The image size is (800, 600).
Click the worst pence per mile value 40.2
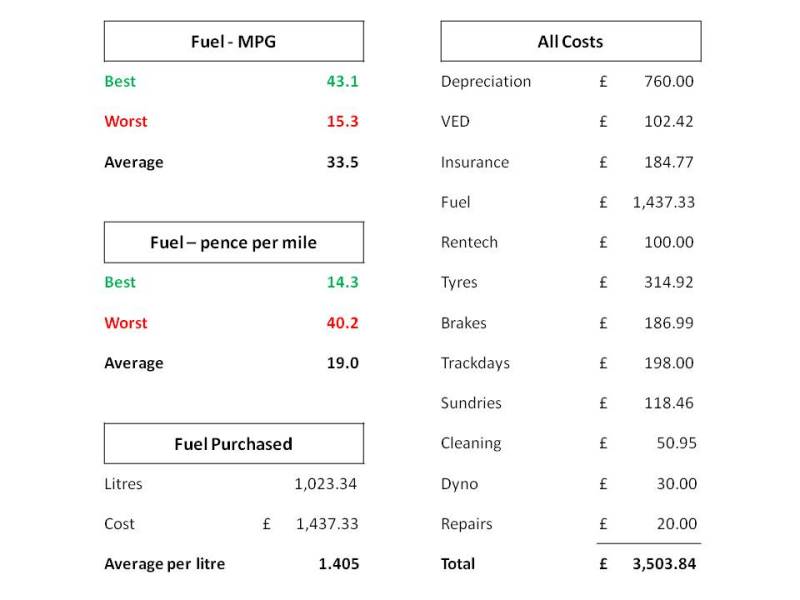(x=342, y=323)
